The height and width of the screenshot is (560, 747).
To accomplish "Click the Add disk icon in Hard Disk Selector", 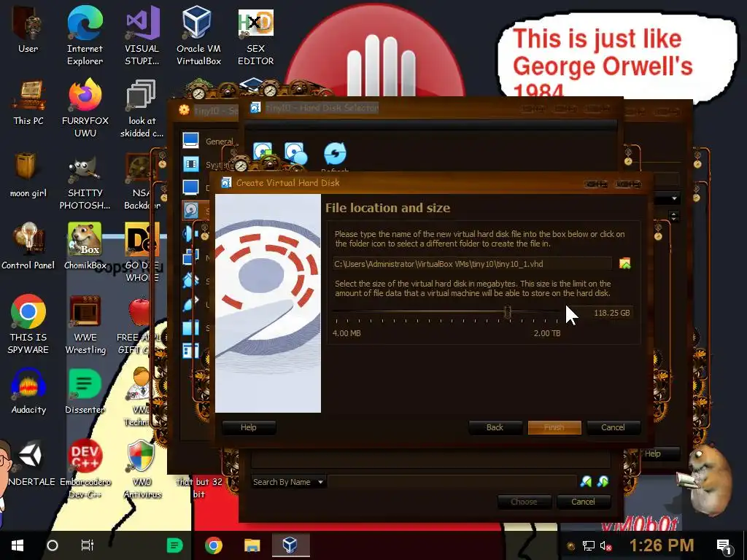I will click(x=263, y=153).
